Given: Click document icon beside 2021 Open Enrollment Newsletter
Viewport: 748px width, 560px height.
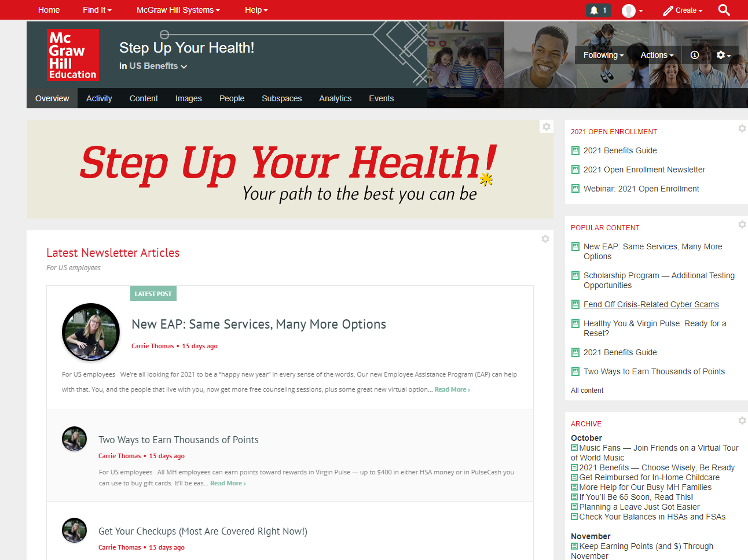Looking at the screenshot, I should tap(575, 170).
